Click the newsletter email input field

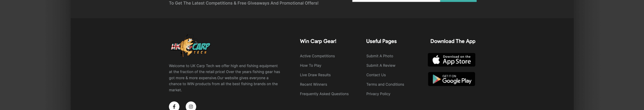(x=396, y=1)
